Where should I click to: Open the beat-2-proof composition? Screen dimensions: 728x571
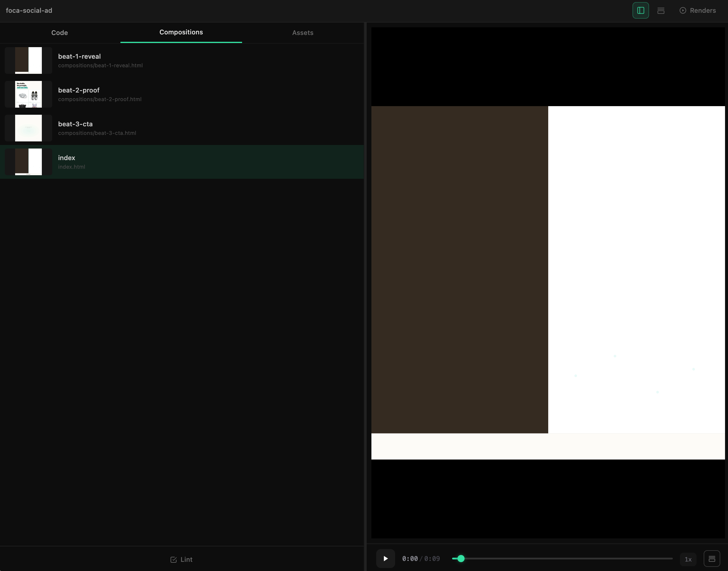(x=79, y=90)
